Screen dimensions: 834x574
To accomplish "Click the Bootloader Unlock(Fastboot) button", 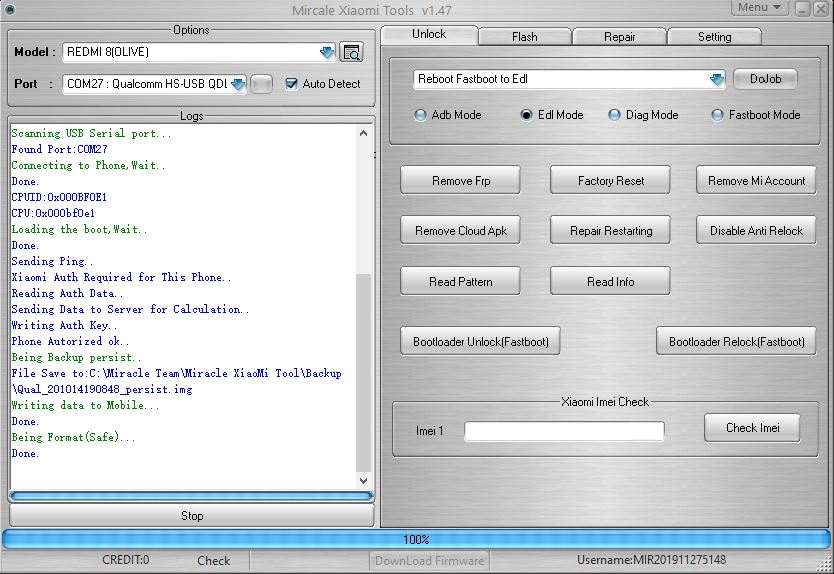I will [480, 341].
